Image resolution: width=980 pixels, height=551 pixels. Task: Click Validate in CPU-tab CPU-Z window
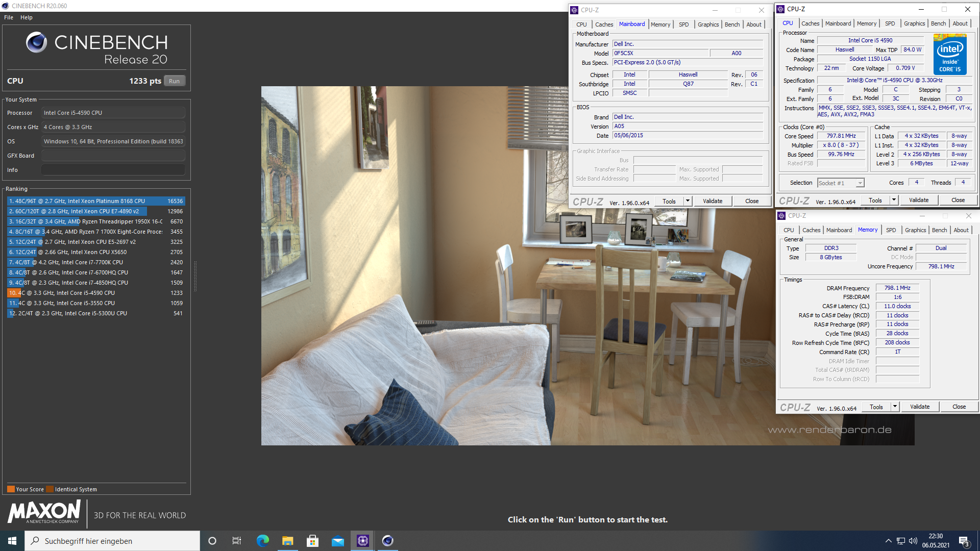point(919,201)
